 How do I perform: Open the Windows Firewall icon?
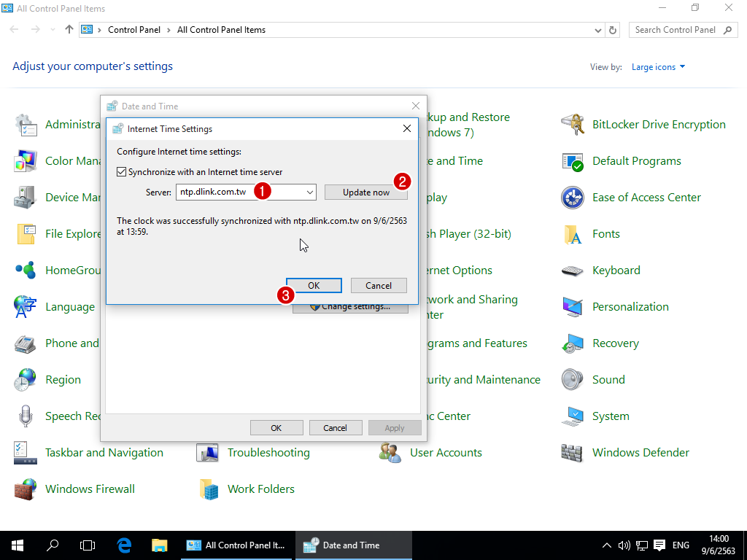(x=26, y=489)
